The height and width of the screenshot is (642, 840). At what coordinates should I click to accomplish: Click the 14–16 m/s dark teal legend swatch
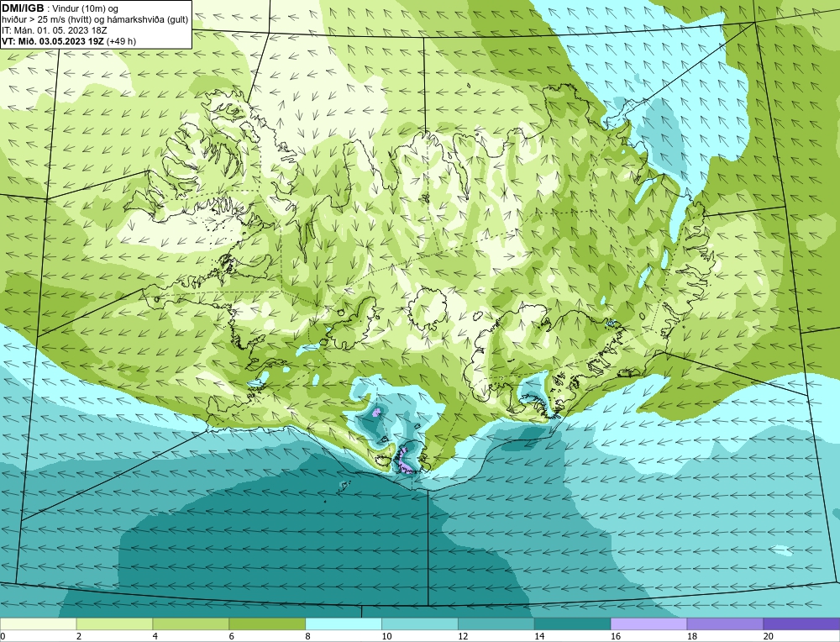pyautogui.click(x=572, y=624)
